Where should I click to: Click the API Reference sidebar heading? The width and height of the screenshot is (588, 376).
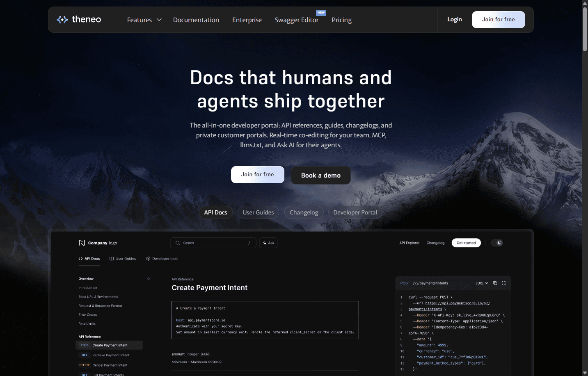tap(89, 337)
